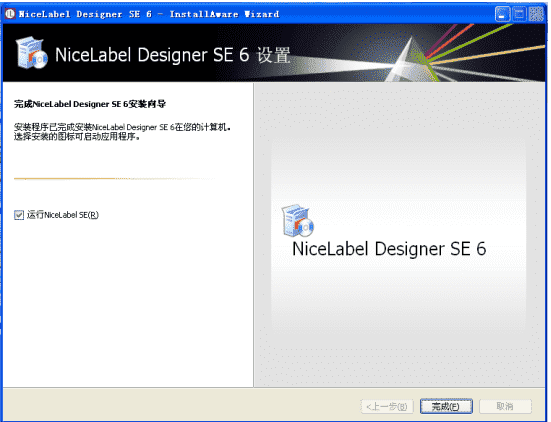Click the heading 完成NiceLabel Designer SE 6安装向导
Screen dimensions: 551x422
pyautogui.click(x=90, y=104)
